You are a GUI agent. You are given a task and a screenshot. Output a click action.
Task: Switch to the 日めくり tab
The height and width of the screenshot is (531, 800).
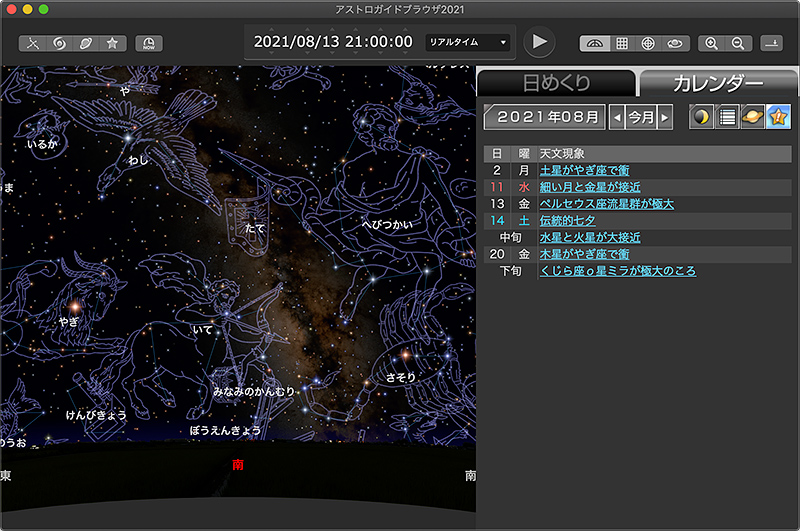[557, 83]
